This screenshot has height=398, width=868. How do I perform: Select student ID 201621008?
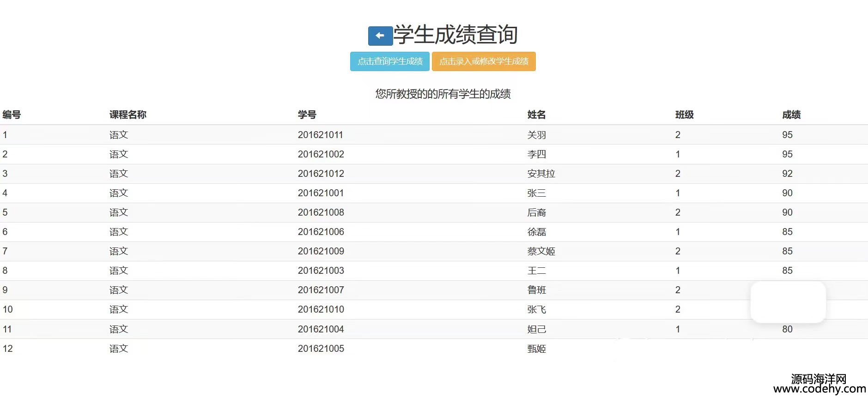point(321,212)
